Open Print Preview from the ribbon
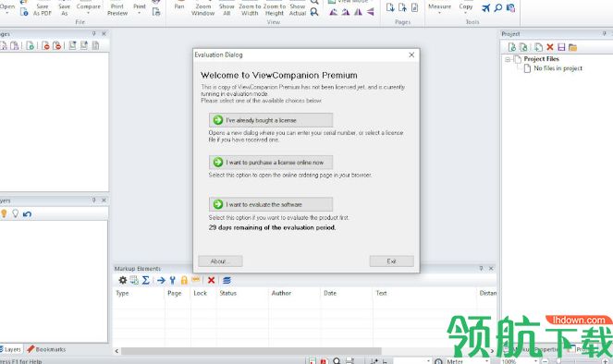This screenshot has height=364, width=613. tap(117, 9)
